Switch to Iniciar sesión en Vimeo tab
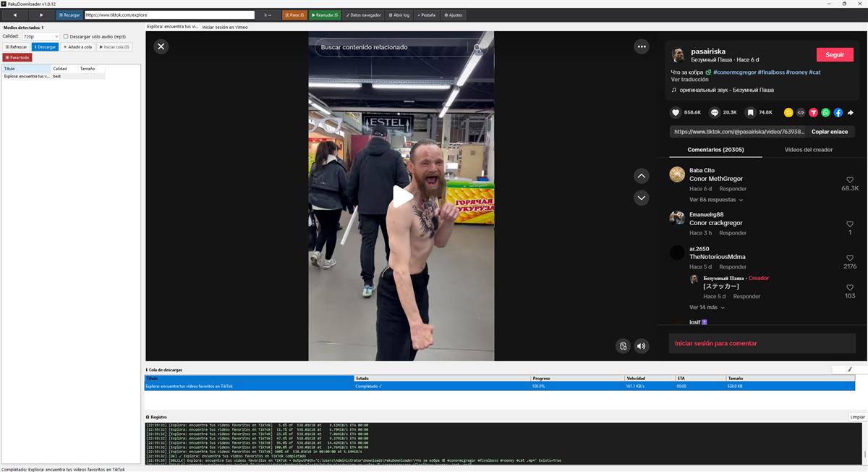 [x=225, y=27]
